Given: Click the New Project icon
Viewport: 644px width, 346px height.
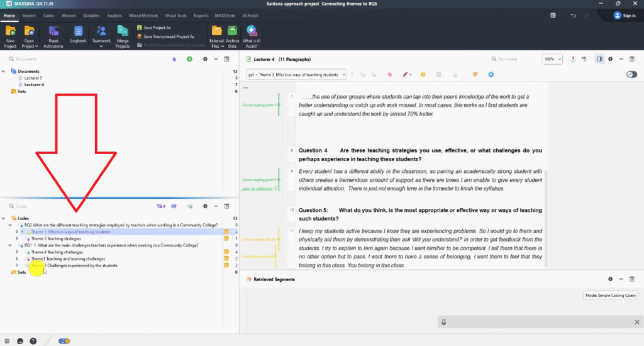Looking at the screenshot, I should pyautogui.click(x=11, y=31).
